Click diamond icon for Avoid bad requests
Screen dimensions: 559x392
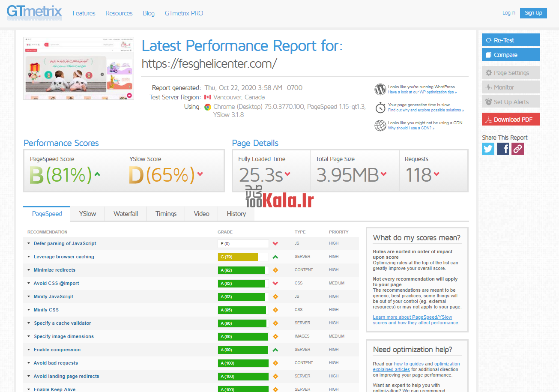pos(275,363)
